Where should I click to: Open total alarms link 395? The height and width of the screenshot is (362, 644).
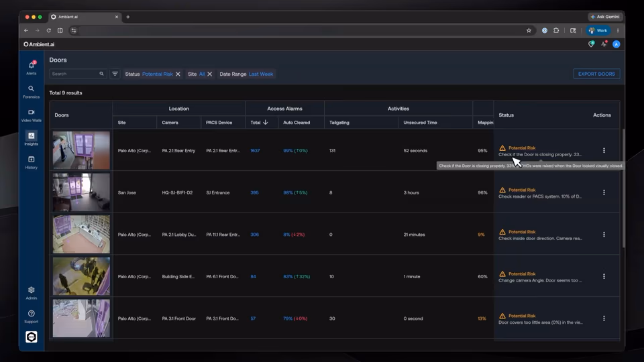[x=255, y=192]
